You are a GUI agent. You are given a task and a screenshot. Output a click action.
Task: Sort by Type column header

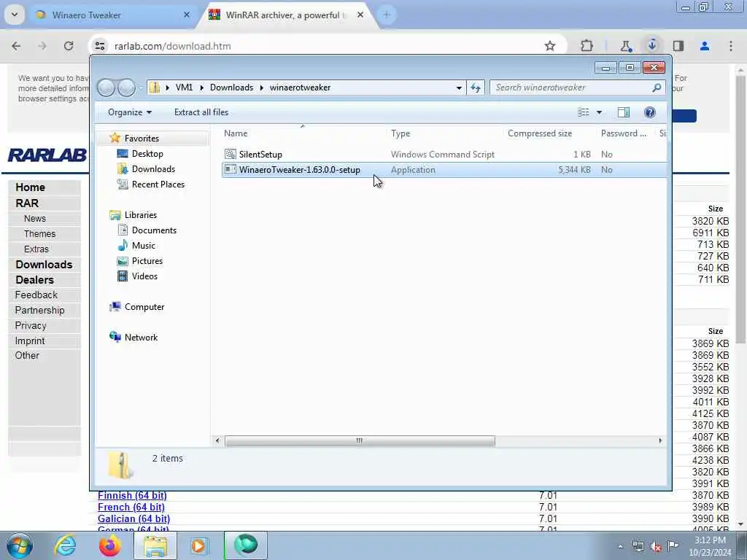(x=400, y=133)
